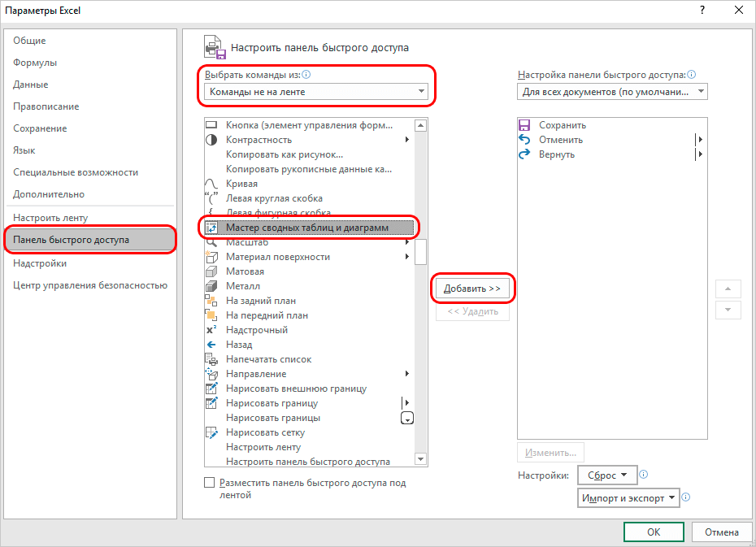Click the Кнопка form control icon
Screen dimensions: 756x547
[x=211, y=125]
